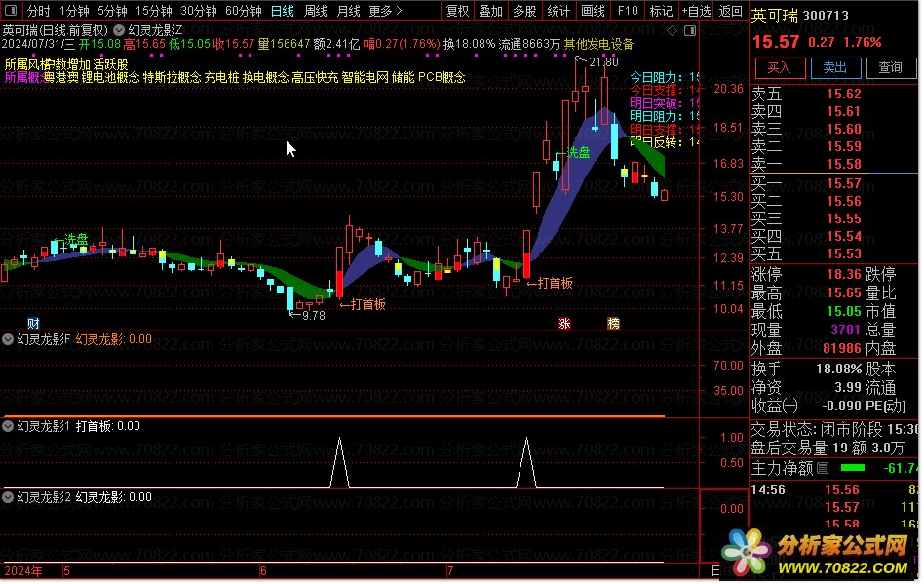Click the 买五 15.53 quote row

(x=833, y=254)
